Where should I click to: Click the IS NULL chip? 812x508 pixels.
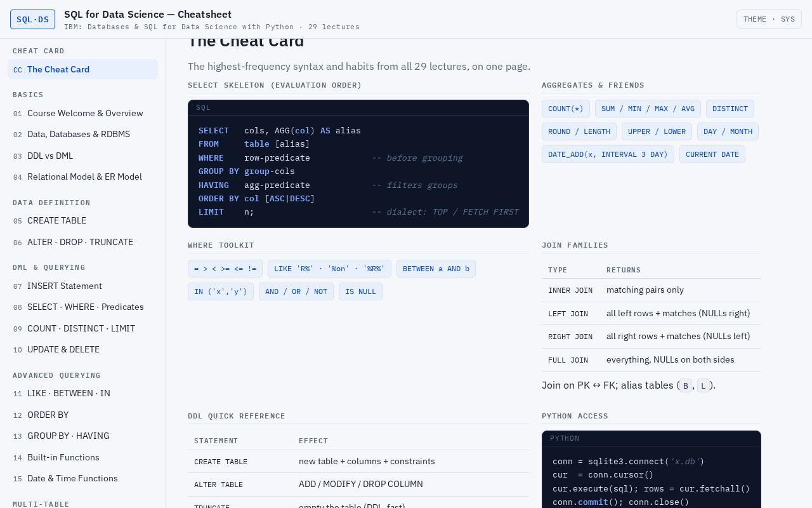pyautogui.click(x=360, y=291)
